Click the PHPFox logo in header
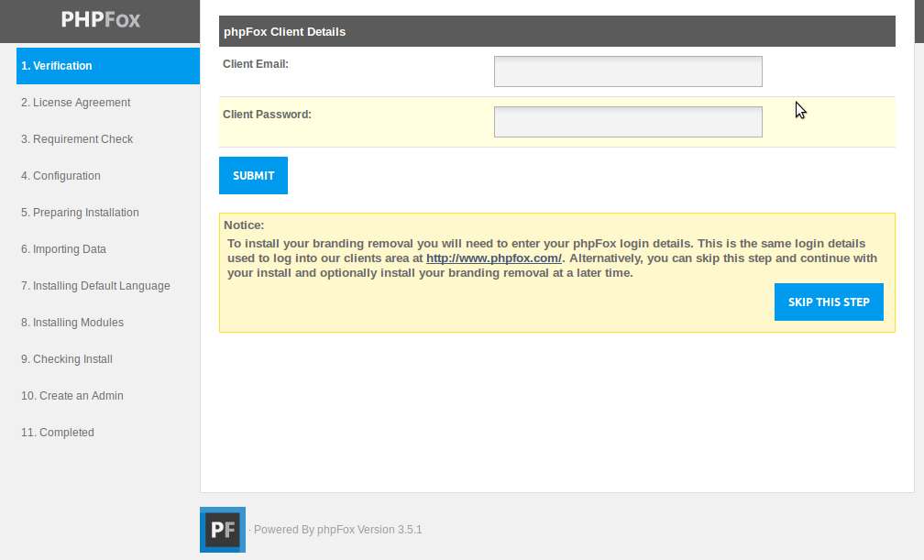The image size is (924, 560). tap(101, 19)
